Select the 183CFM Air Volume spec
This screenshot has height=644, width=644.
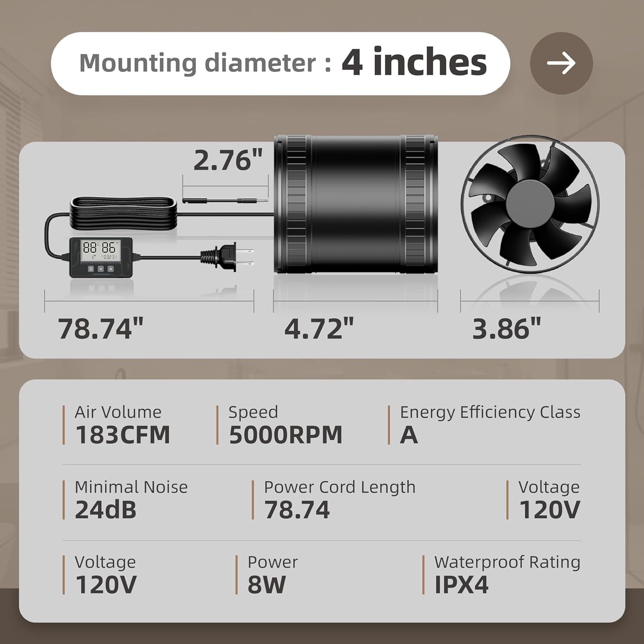(x=122, y=434)
